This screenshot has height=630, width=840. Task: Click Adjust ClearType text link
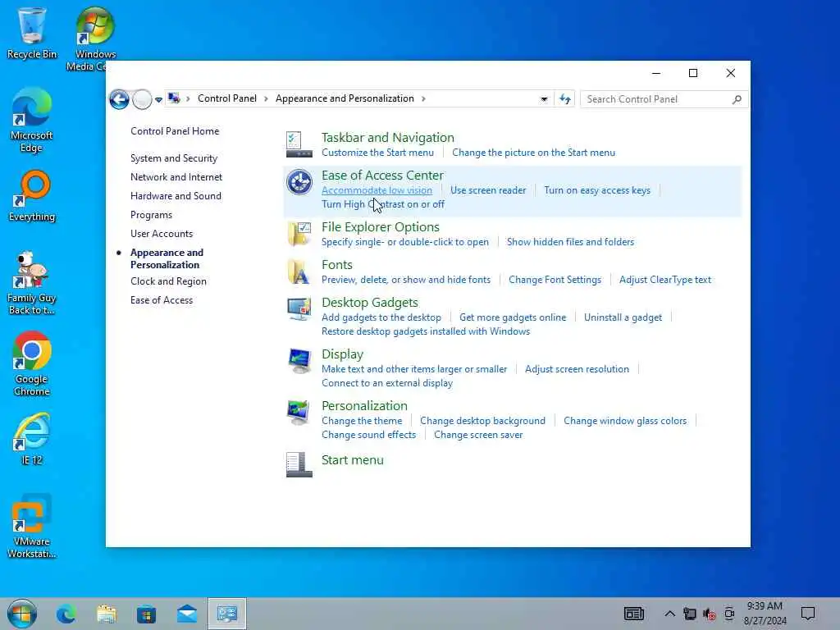(x=664, y=280)
